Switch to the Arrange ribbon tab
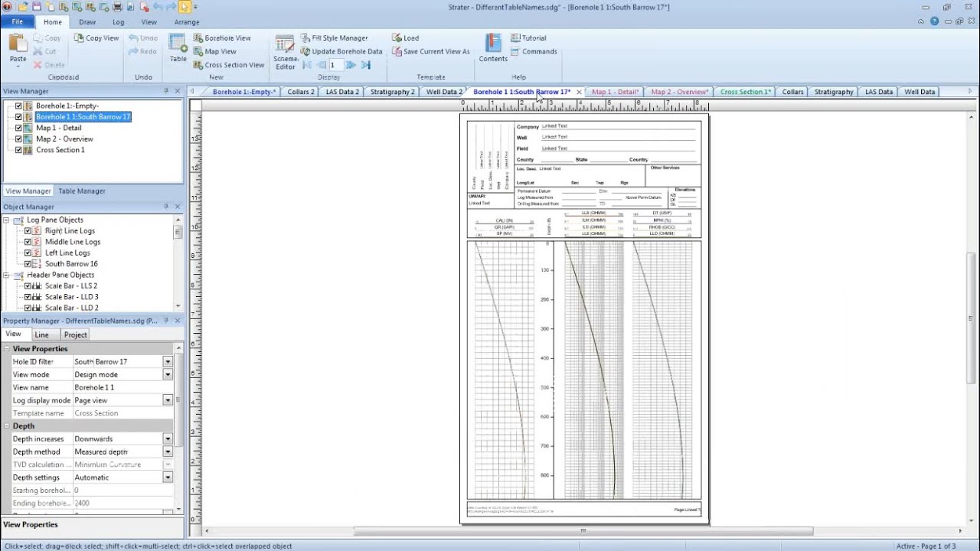The width and height of the screenshot is (980, 551). pyautogui.click(x=186, y=22)
